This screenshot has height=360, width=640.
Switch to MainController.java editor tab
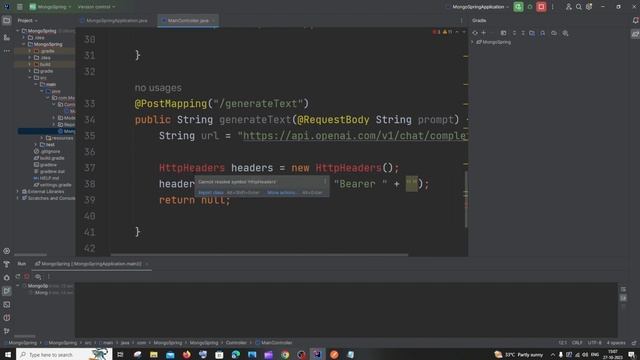[188, 20]
